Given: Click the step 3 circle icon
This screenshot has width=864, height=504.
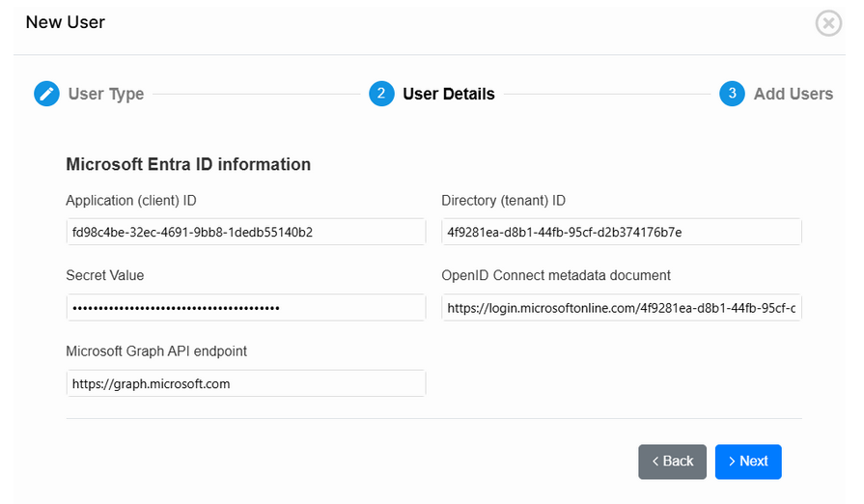Looking at the screenshot, I should 732,94.
